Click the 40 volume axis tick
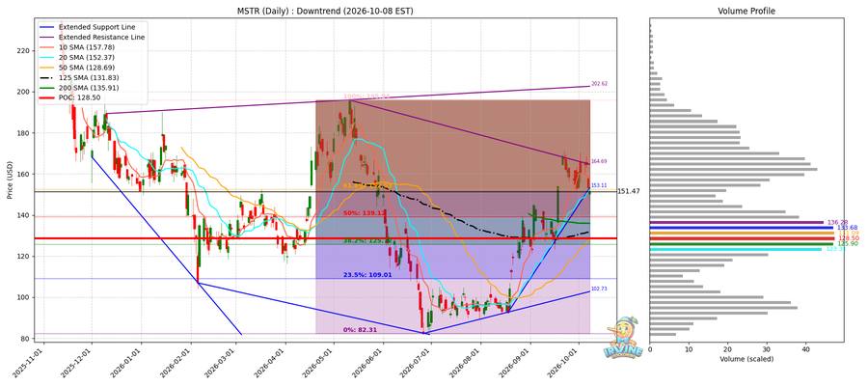Viewport: 868px width, 386px height. coord(805,349)
